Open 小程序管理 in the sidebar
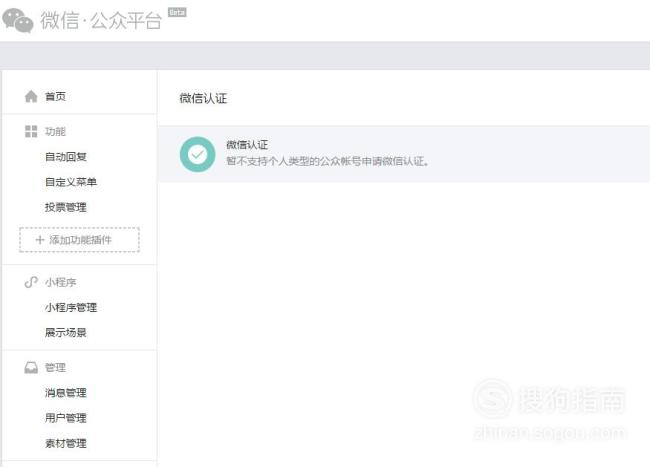The width and height of the screenshot is (650, 467). click(x=71, y=307)
